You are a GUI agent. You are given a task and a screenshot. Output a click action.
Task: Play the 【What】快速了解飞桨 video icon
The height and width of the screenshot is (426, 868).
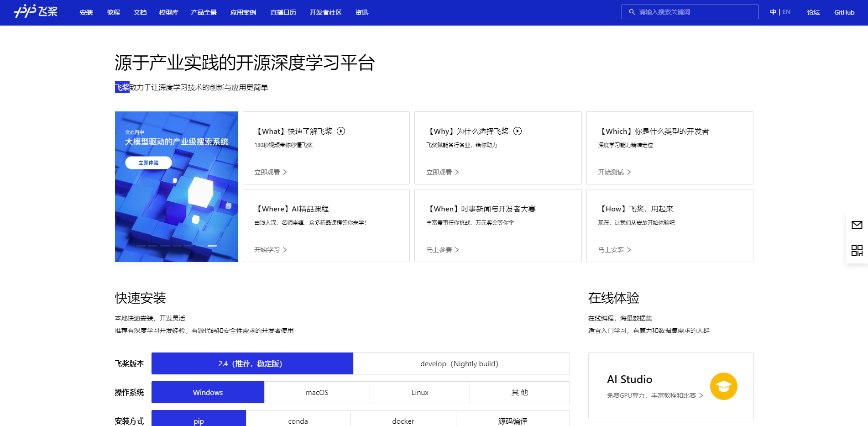point(341,131)
